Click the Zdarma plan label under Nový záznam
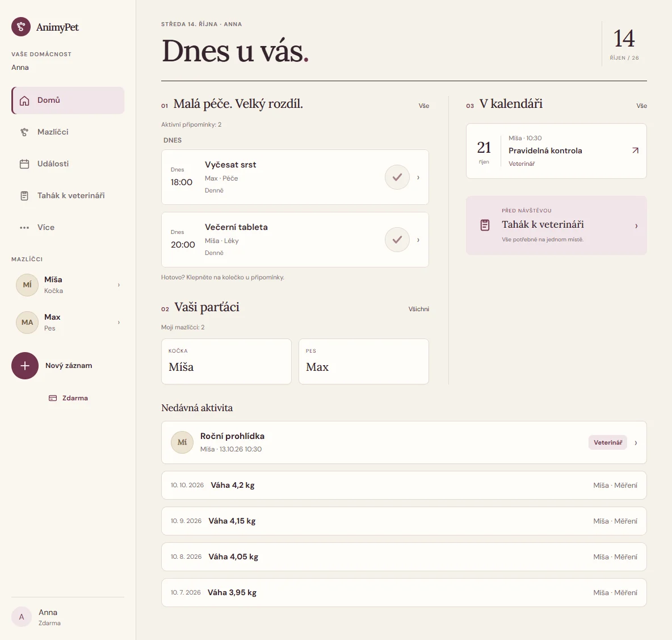This screenshot has width=672, height=640. [x=75, y=398]
